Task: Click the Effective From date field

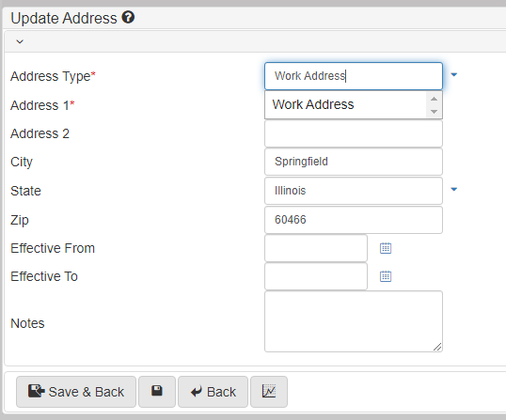Action: 316,248
